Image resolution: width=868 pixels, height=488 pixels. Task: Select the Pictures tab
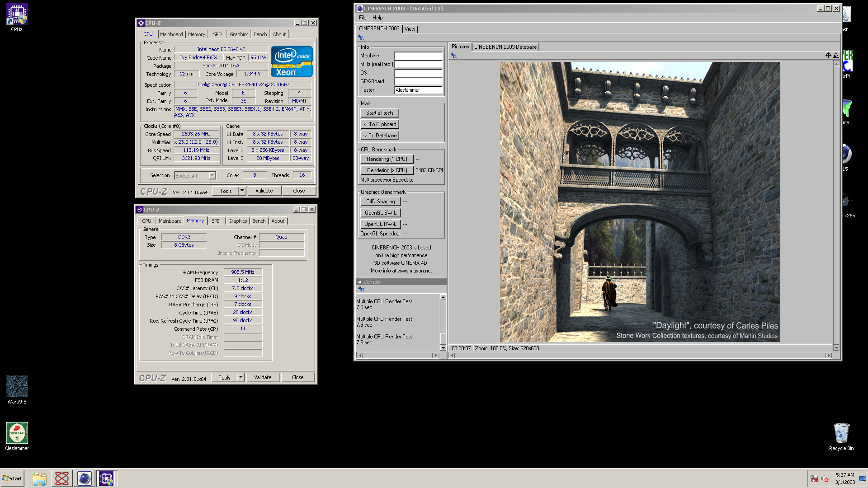[x=460, y=47]
